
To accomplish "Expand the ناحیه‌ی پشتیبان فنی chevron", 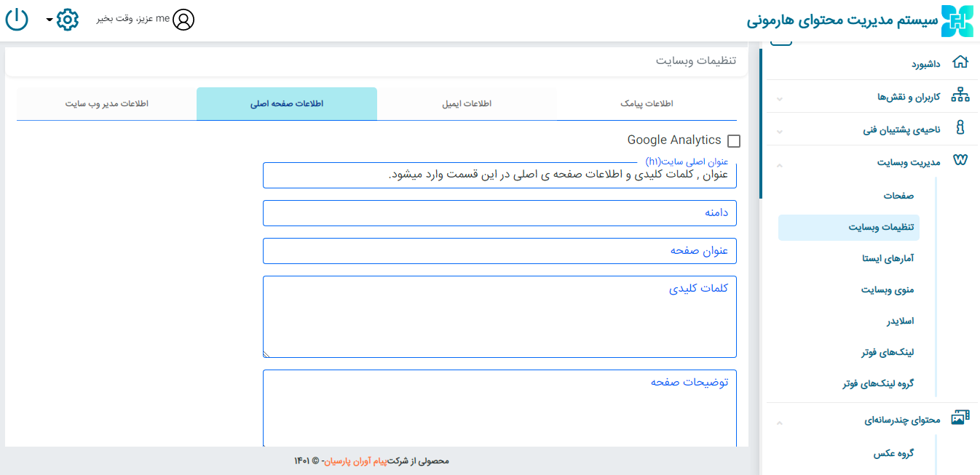I will (x=779, y=131).
